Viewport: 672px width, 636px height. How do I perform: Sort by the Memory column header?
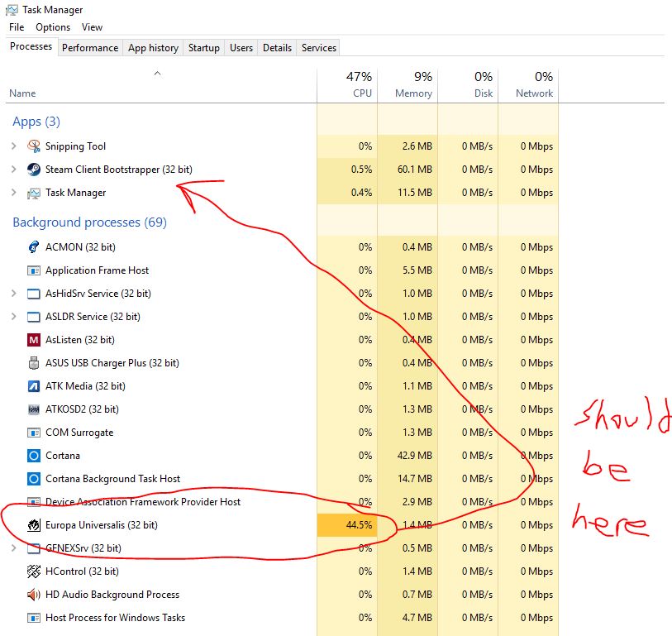click(x=407, y=86)
